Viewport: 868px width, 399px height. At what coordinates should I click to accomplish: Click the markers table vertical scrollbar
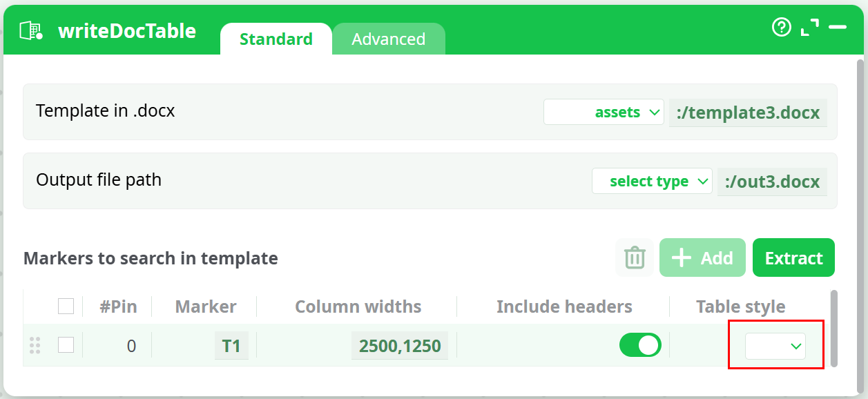click(833, 328)
